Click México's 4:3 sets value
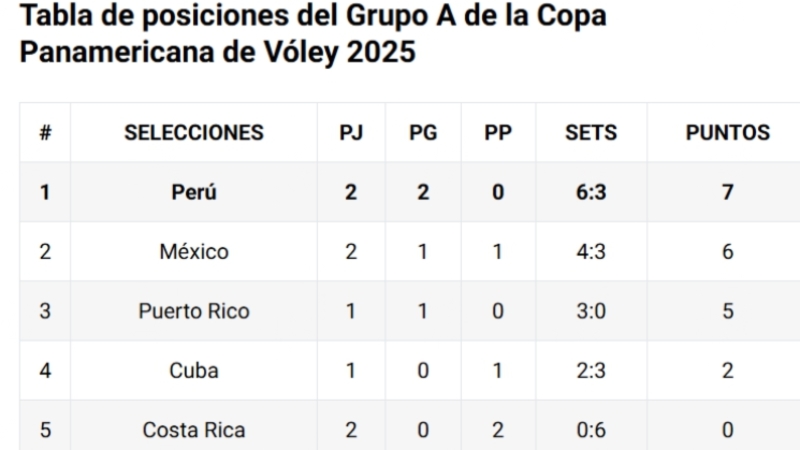 pyautogui.click(x=591, y=252)
